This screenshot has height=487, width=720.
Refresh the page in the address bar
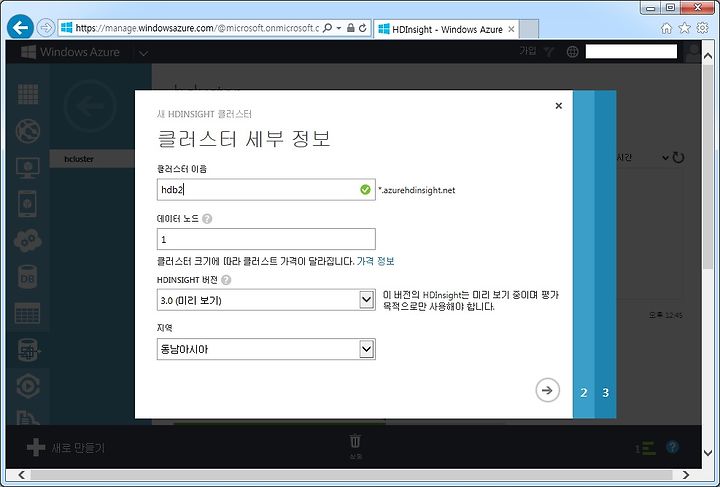[x=363, y=28]
